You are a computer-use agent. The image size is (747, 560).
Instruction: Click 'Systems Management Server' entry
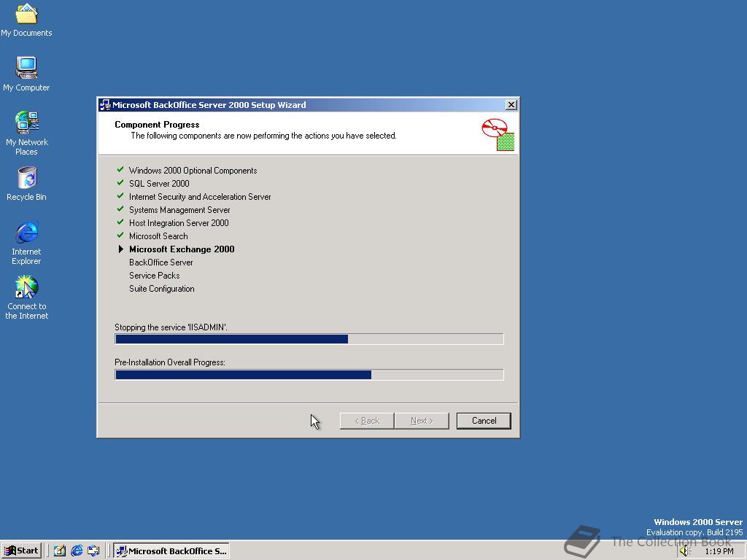tap(179, 210)
